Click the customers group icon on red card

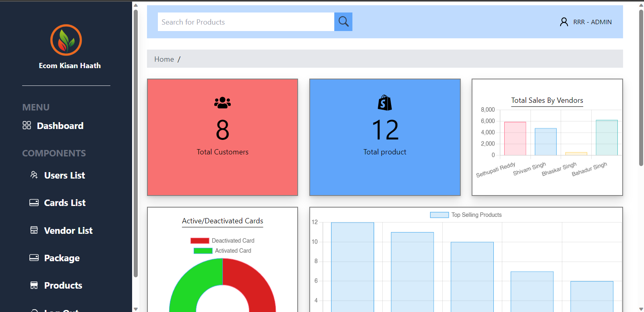point(222,103)
